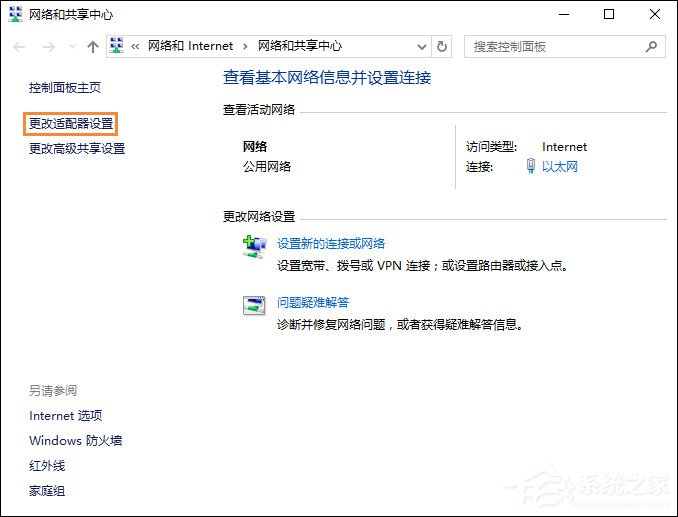
Task: Click the troubleshooter icon
Action: coord(255,305)
